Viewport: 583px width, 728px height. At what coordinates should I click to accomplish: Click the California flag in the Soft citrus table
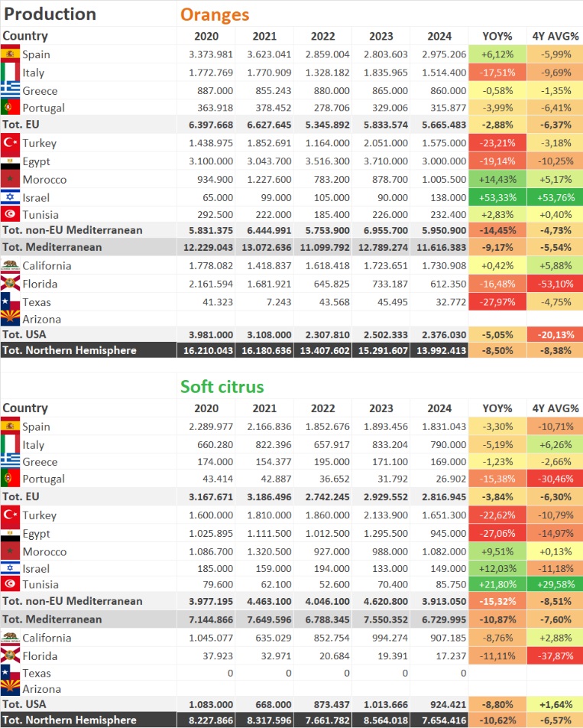click(x=10, y=638)
